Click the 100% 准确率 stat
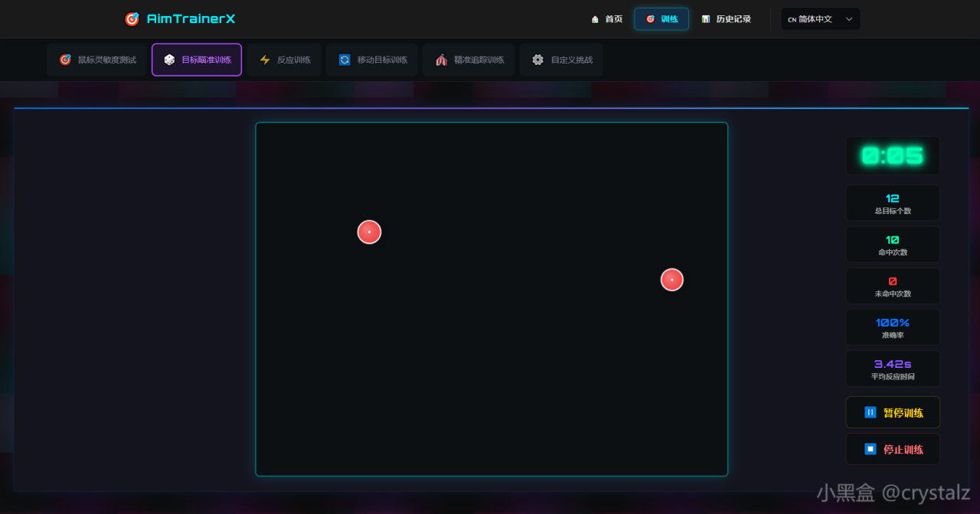Image resolution: width=980 pixels, height=514 pixels. (x=893, y=327)
